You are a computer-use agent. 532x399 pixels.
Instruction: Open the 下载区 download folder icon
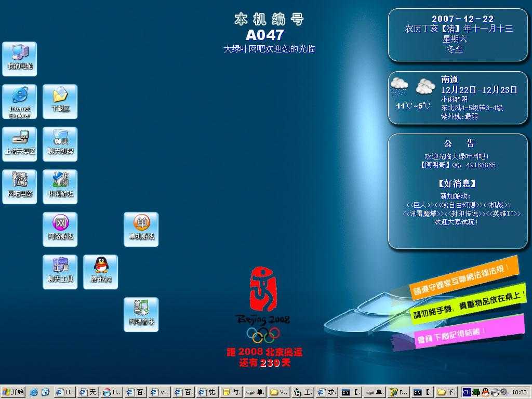(60, 102)
